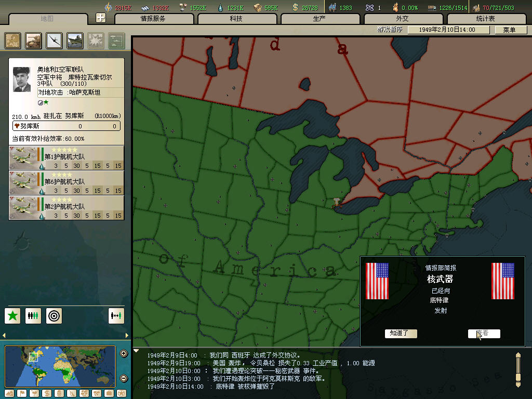Screen dimensions: 532x399
Task: Click the right US flag in briefing
Action: tap(503, 281)
